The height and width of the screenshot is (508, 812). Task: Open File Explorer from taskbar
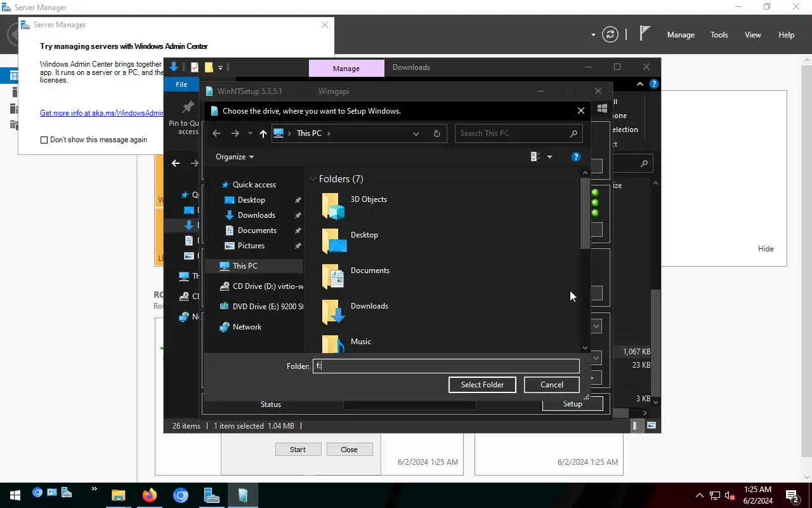[x=118, y=495]
